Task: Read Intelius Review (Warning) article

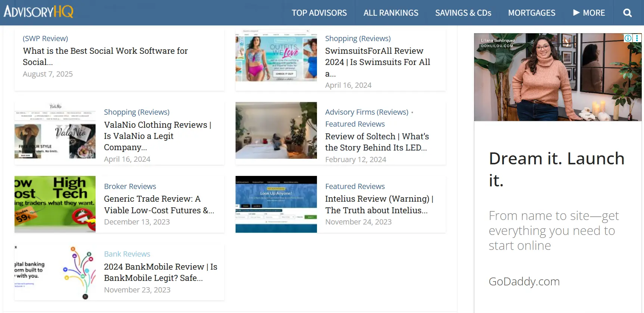Action: point(379,204)
